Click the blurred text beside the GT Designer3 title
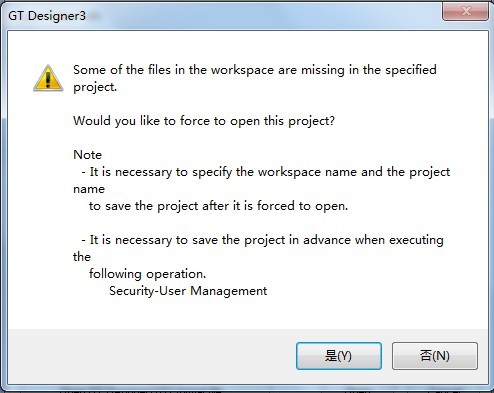This screenshot has height=393, width=494. click(x=95, y=16)
